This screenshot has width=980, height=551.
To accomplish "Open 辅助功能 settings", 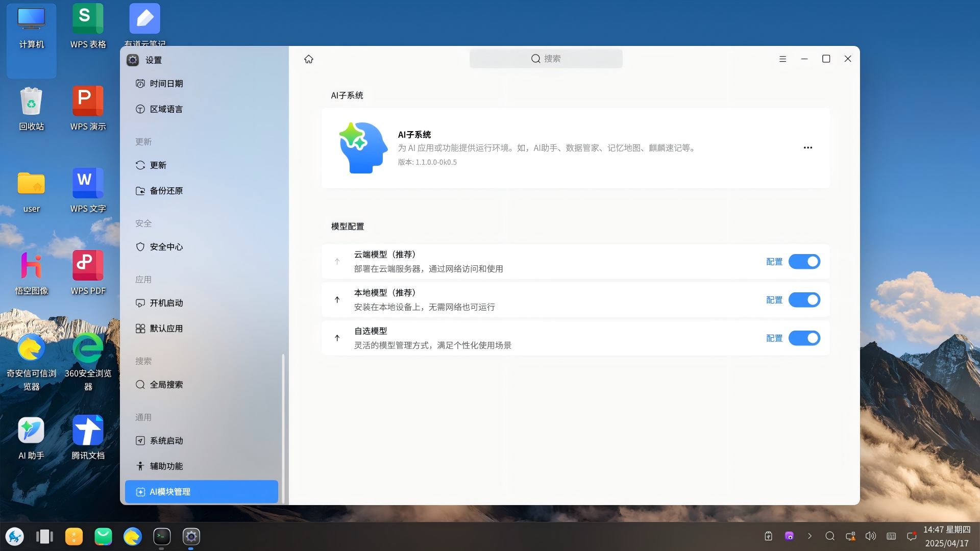I will tap(202, 466).
